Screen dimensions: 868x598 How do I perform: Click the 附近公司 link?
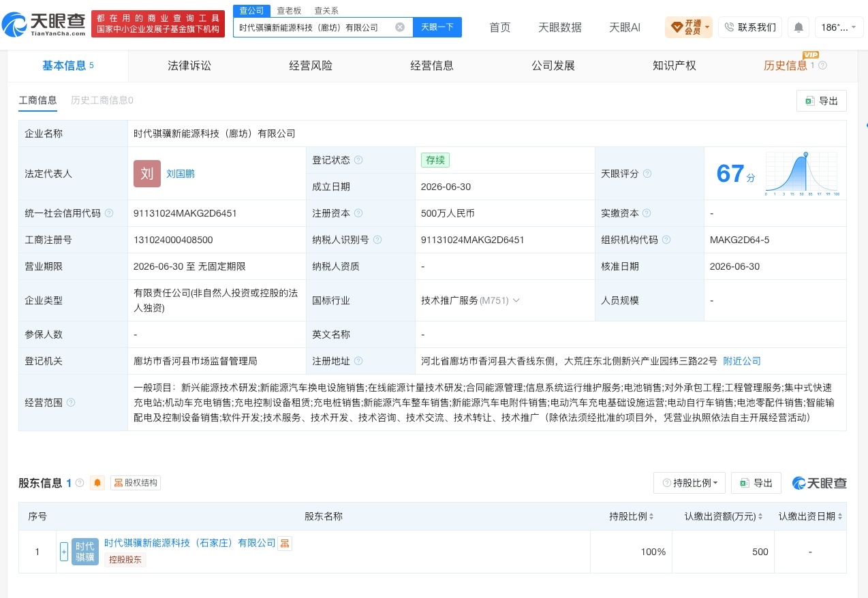(742, 361)
